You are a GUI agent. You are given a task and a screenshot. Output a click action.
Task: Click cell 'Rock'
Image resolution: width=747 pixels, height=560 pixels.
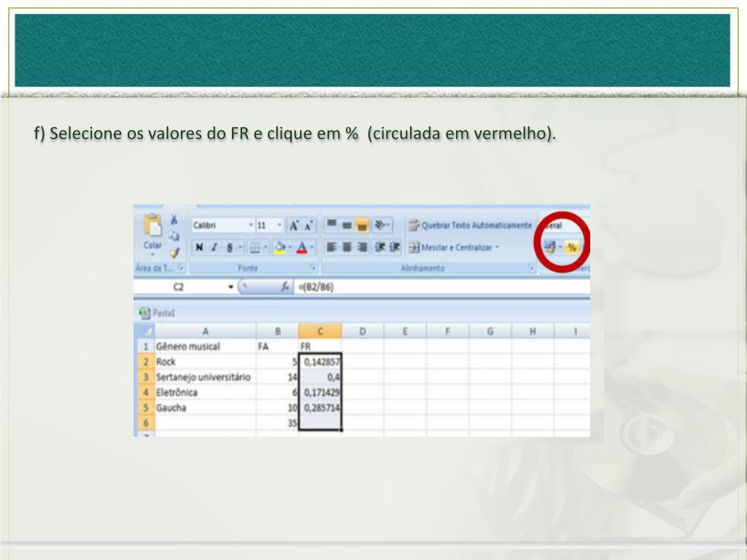point(205,362)
